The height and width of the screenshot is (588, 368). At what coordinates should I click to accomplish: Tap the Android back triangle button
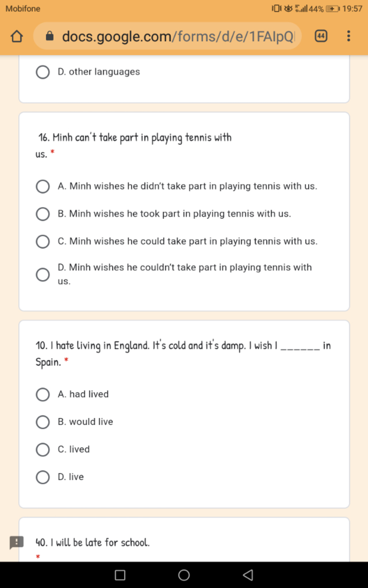(248, 575)
